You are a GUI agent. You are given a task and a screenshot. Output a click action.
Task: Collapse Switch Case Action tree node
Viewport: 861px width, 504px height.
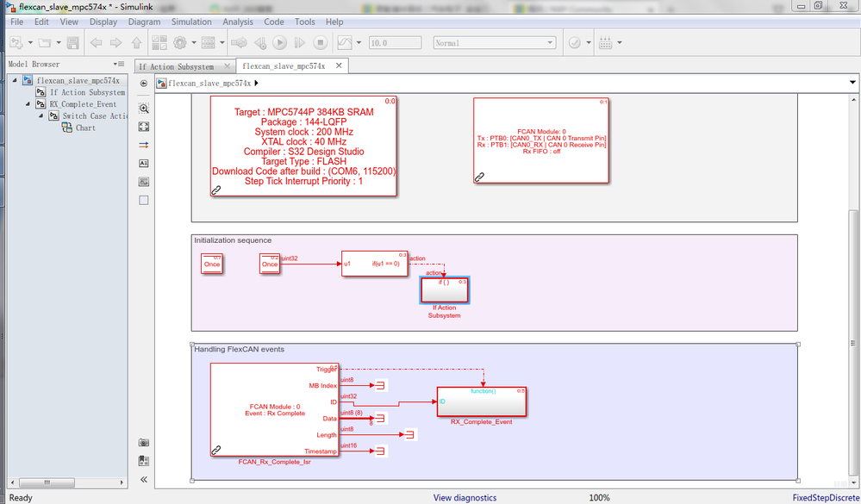[x=41, y=115]
